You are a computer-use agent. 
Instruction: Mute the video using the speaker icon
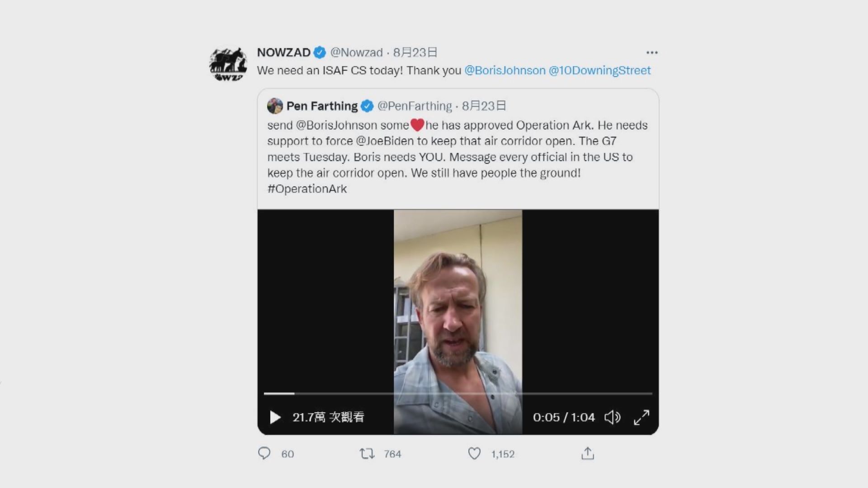coord(612,417)
